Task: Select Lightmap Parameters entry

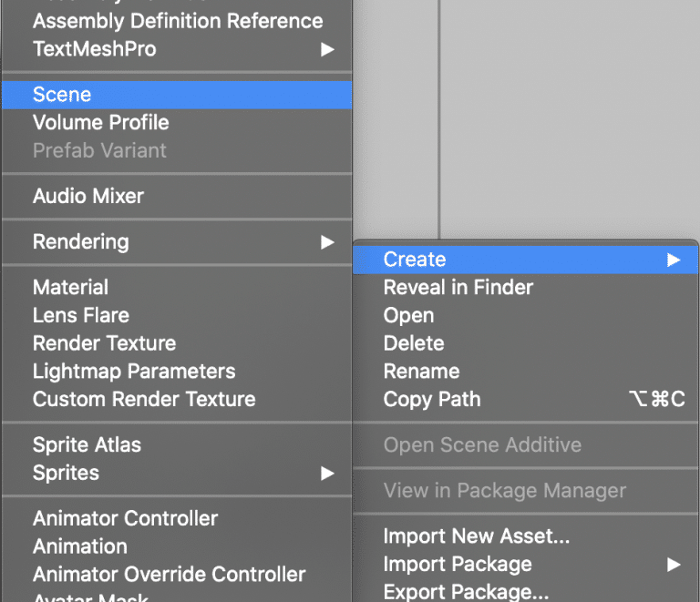Action: click(x=177, y=372)
